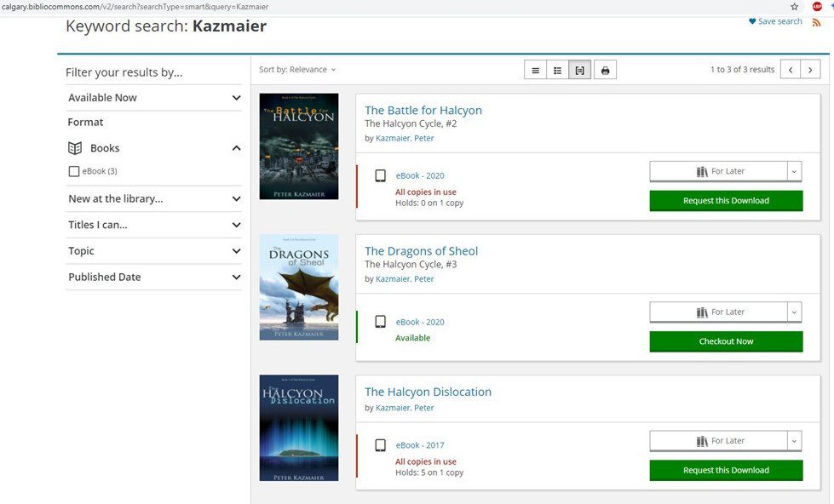Click Checkout Now for The Dragons of Sheol
Screen dimensions: 834x504
[726, 341]
